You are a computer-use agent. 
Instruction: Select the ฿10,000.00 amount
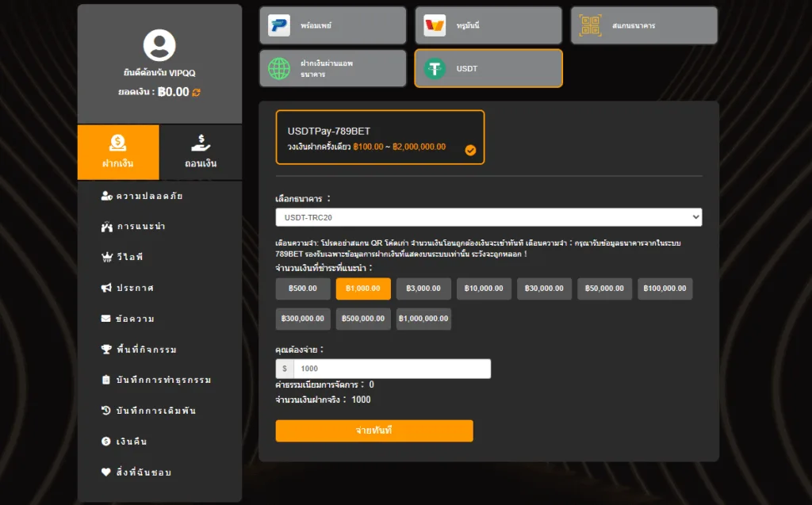coord(484,289)
